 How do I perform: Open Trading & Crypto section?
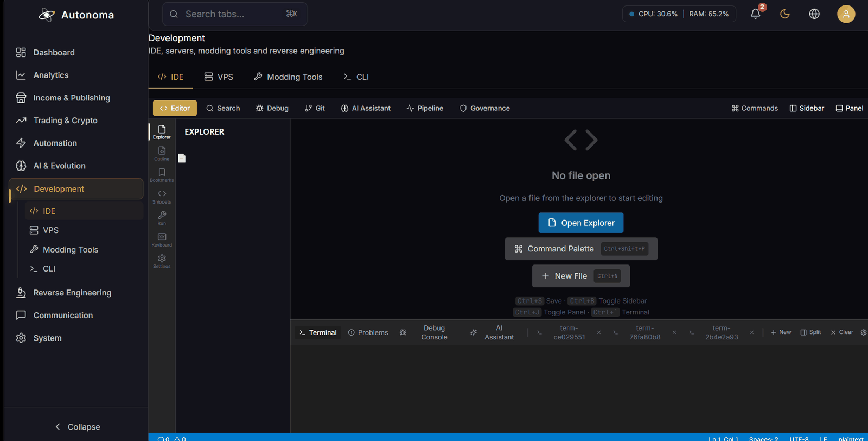tap(76, 121)
